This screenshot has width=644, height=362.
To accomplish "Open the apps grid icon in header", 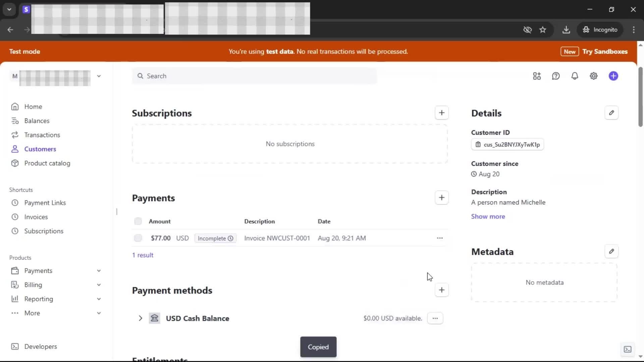I will tap(537, 76).
